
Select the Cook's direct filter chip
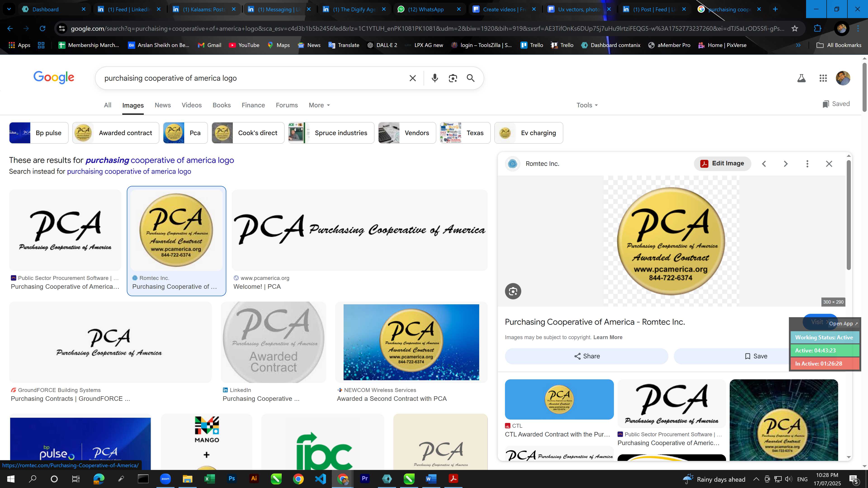[x=248, y=133]
